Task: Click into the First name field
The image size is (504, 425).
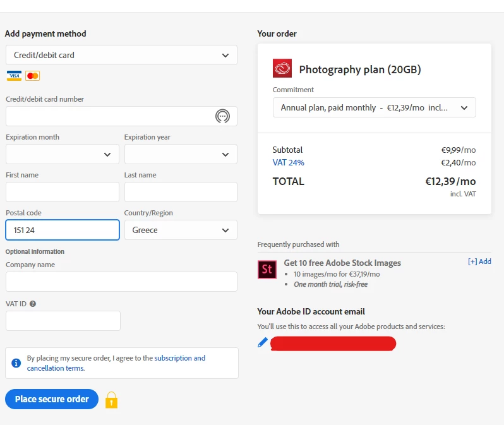Action: (63, 192)
